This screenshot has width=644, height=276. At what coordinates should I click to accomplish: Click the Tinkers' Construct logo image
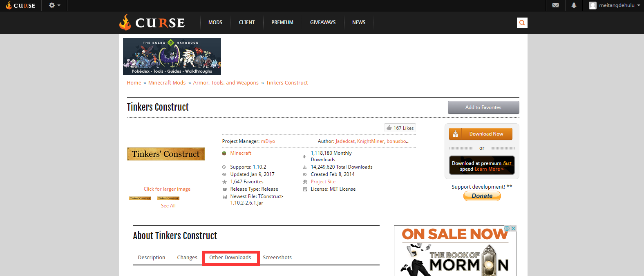coord(165,154)
